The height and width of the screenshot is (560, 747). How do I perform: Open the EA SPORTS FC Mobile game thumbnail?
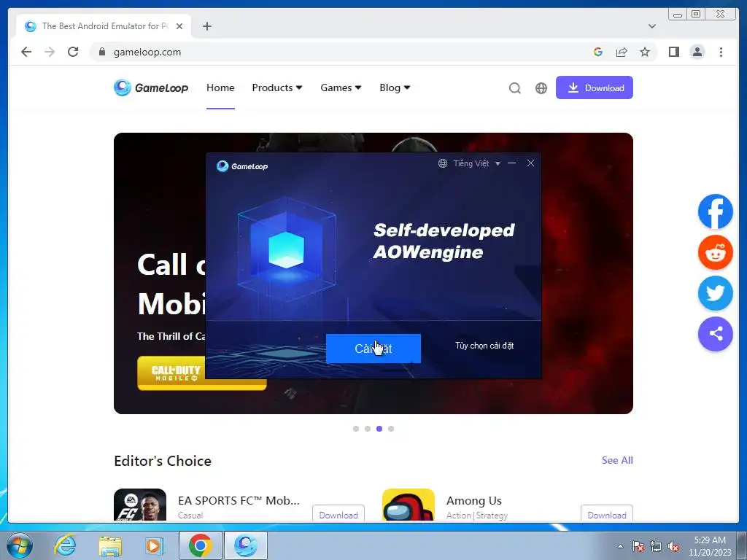click(x=140, y=505)
